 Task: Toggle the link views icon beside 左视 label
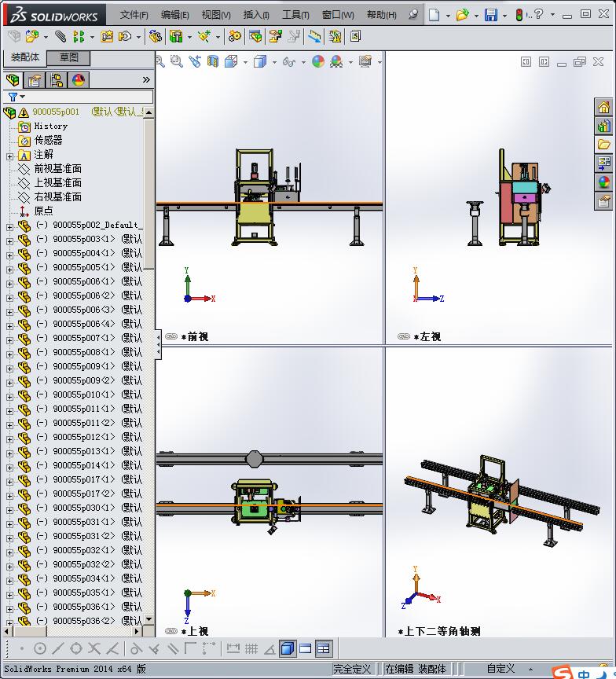tap(403, 336)
